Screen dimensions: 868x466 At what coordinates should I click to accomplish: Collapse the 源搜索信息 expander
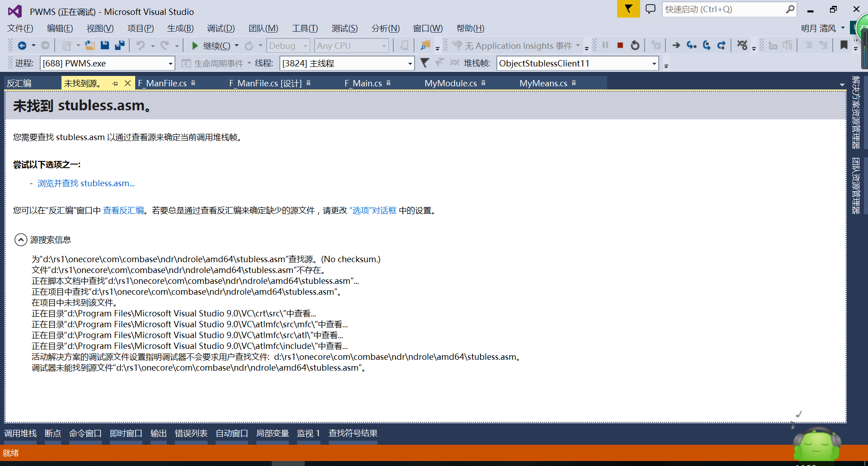point(21,240)
